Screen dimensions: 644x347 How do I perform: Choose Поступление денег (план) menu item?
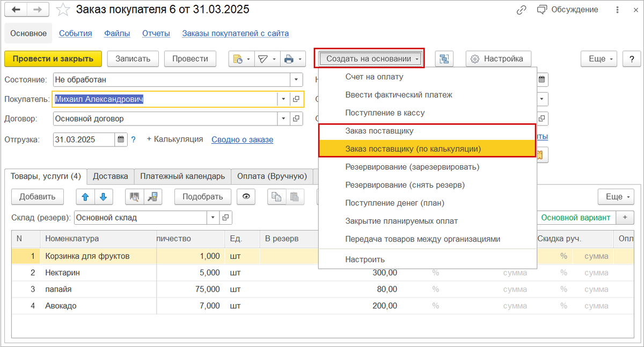(427, 203)
